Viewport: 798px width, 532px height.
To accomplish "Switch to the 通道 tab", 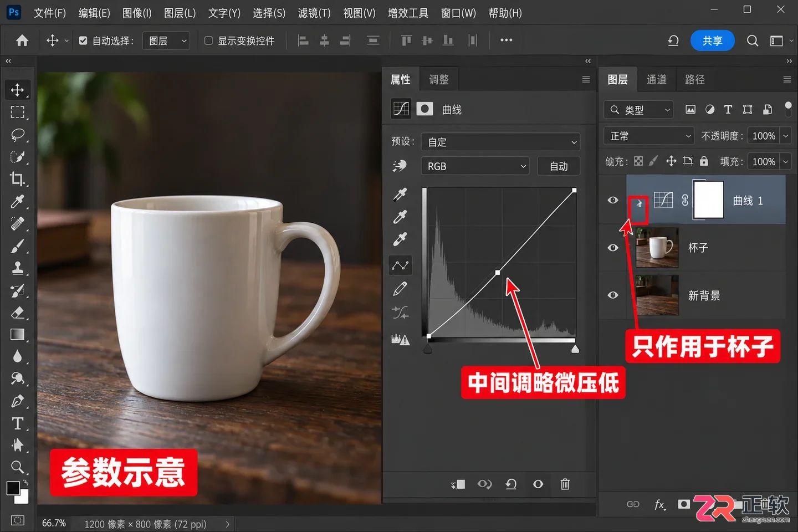I will [x=657, y=79].
